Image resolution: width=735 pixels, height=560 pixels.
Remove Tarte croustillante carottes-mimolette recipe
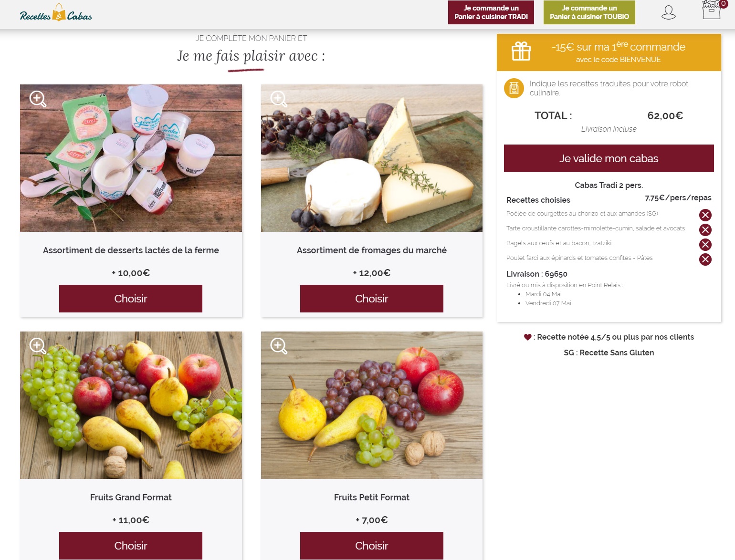pyautogui.click(x=705, y=230)
